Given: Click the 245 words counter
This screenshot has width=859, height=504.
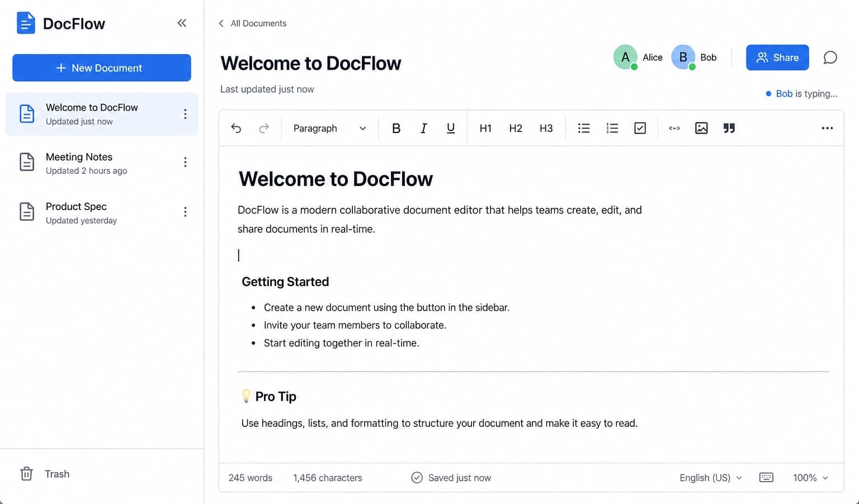Looking at the screenshot, I should tap(250, 478).
